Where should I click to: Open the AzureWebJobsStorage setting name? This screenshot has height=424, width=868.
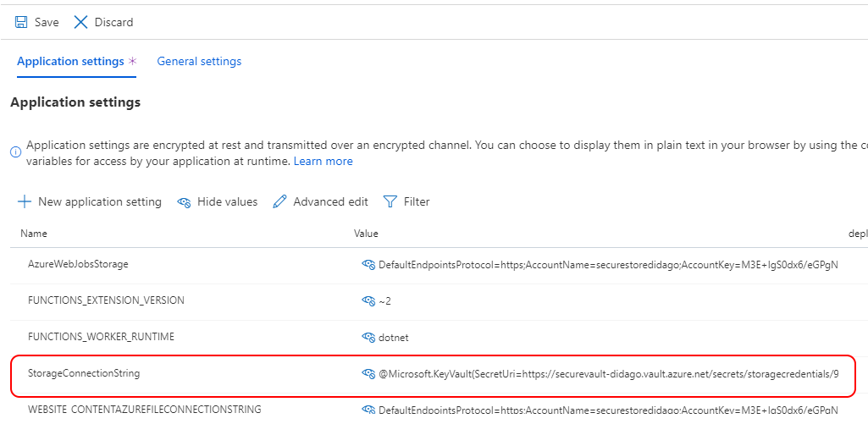[78, 264]
